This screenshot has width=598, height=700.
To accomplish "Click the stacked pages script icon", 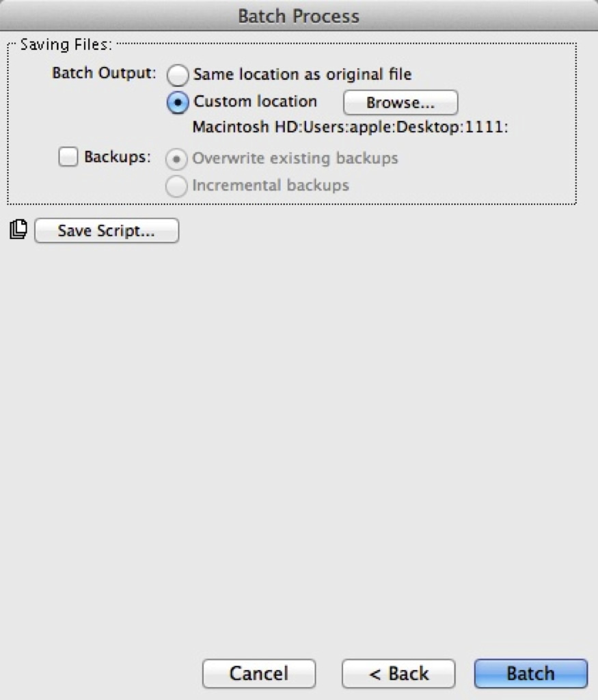I will pos(18,230).
